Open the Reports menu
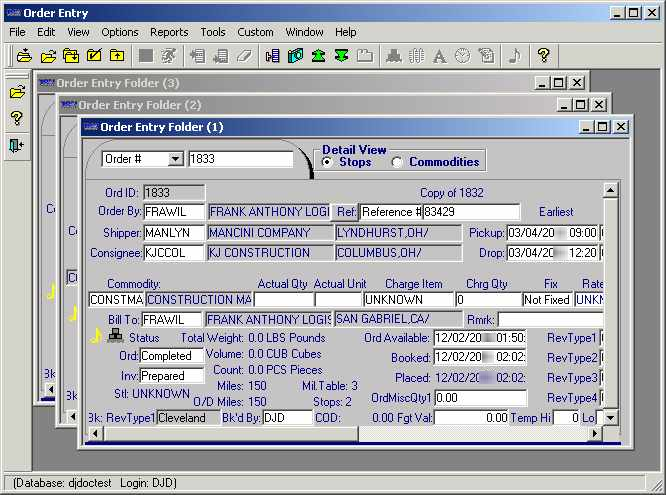The height and width of the screenshot is (495, 666). click(169, 32)
